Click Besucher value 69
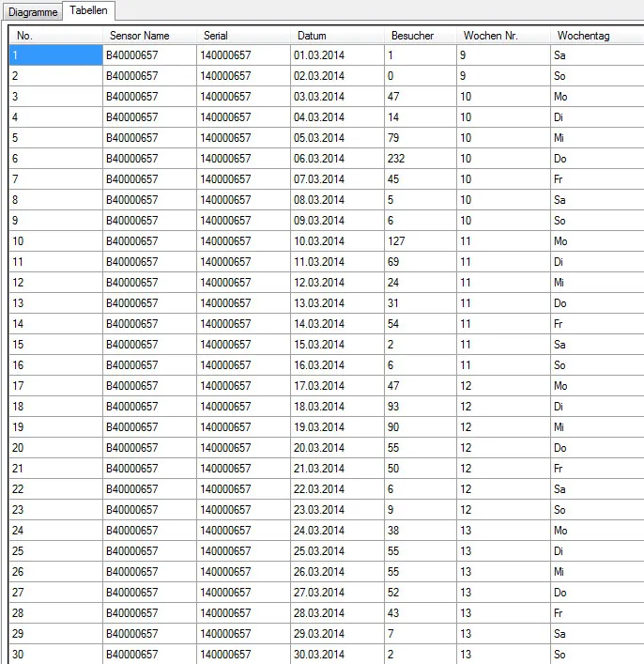Viewport: 644px width, 664px height. coord(421,262)
